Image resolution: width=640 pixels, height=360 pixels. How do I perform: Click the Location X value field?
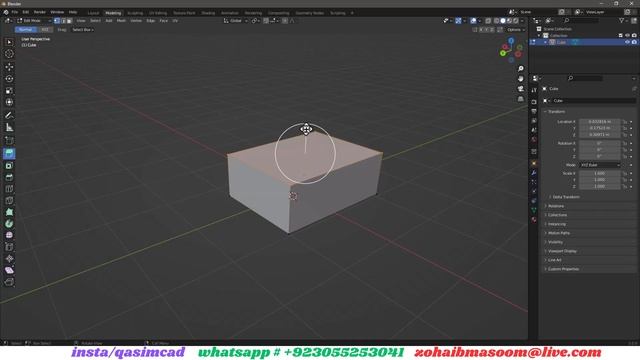[x=600, y=122]
